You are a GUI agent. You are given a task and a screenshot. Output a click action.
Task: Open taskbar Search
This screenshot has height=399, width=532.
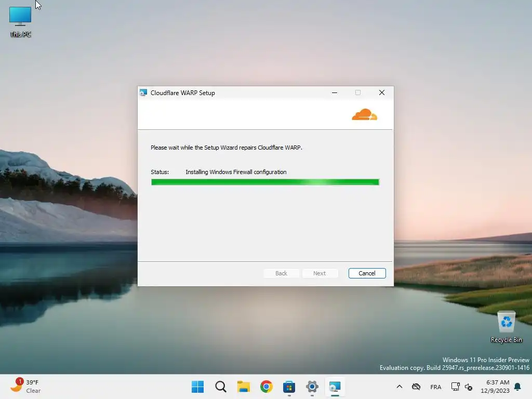pos(220,387)
